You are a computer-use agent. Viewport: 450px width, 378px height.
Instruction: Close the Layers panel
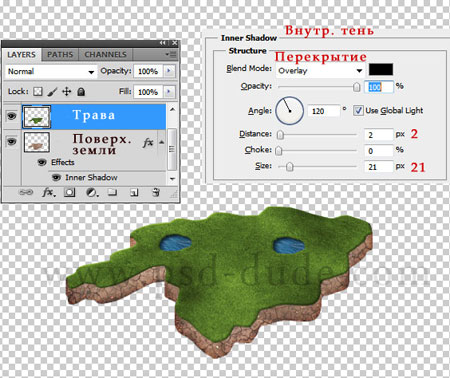pyautogui.click(x=175, y=43)
